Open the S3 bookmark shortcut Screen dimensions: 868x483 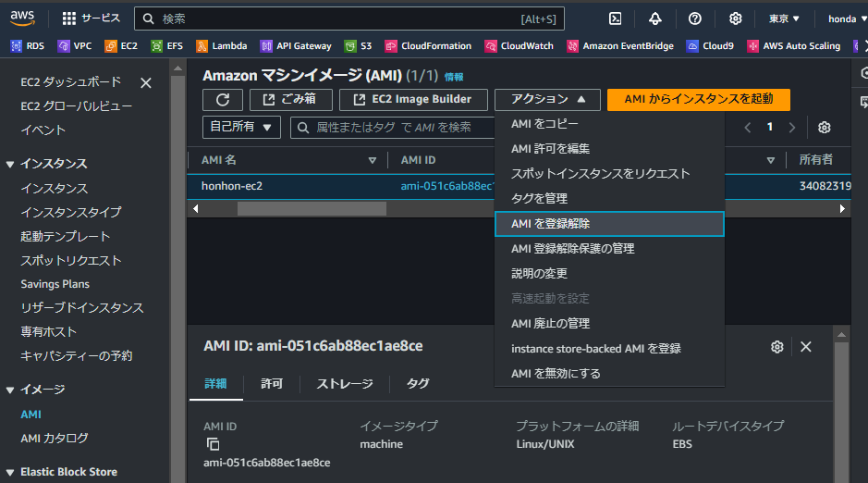point(358,46)
